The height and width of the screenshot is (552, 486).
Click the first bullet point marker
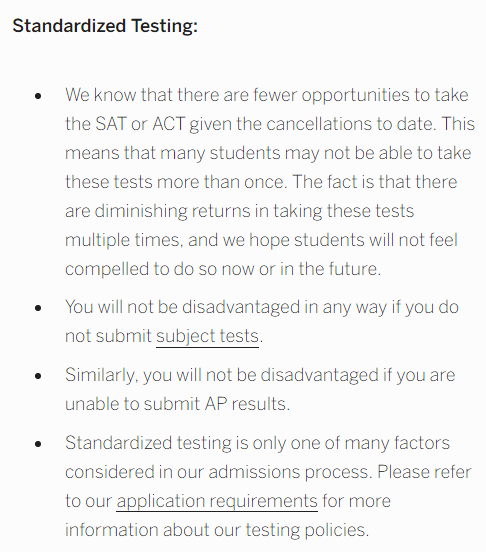click(38, 96)
